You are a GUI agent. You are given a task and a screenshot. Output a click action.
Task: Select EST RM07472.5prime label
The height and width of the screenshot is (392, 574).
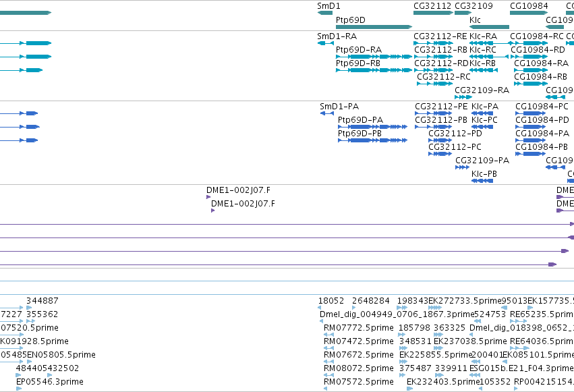pyautogui.click(x=359, y=341)
